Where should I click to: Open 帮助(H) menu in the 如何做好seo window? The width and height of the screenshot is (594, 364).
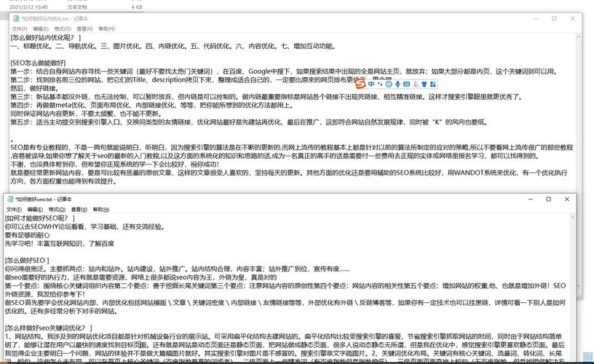coord(101,210)
